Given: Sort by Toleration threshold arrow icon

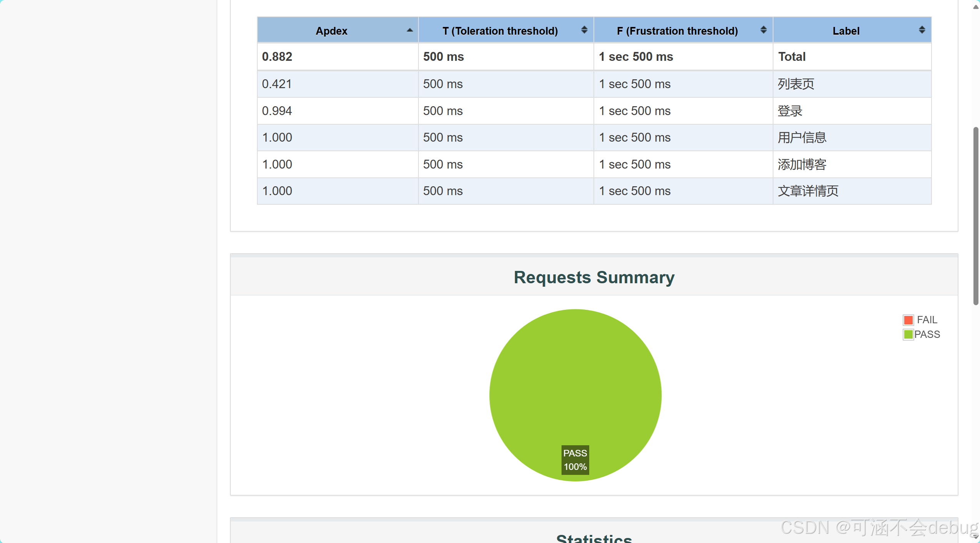Looking at the screenshot, I should click(584, 30).
